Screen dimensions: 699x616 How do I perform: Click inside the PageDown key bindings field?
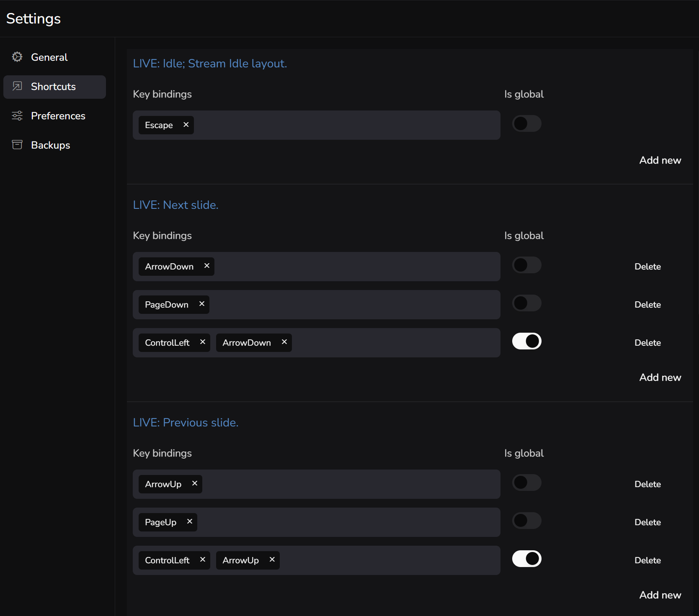coord(317,305)
